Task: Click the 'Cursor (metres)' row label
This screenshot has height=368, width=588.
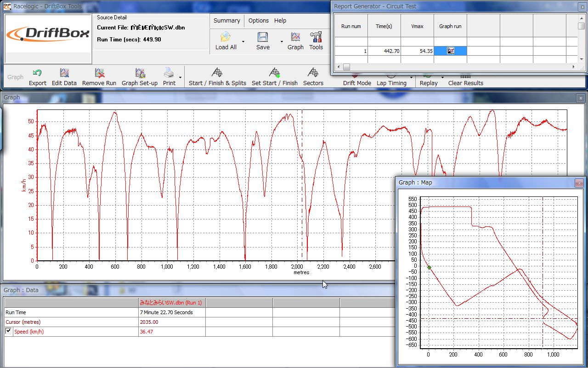Action: pos(23,322)
